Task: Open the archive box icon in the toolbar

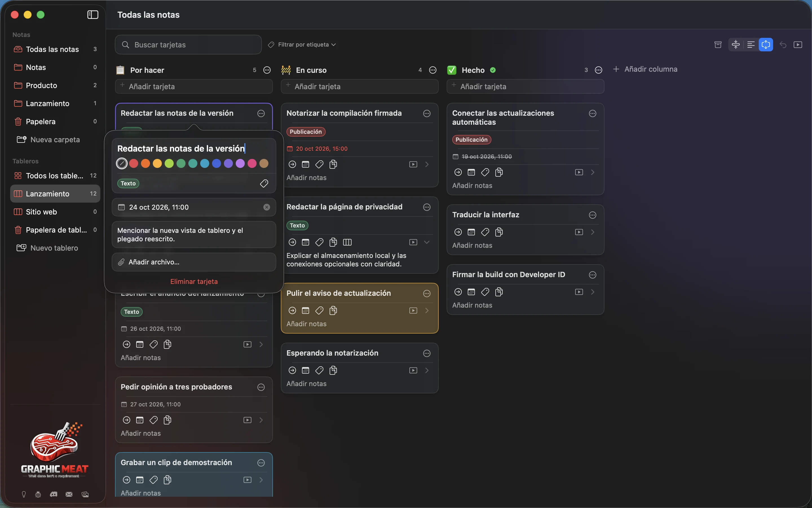Action: pos(718,45)
